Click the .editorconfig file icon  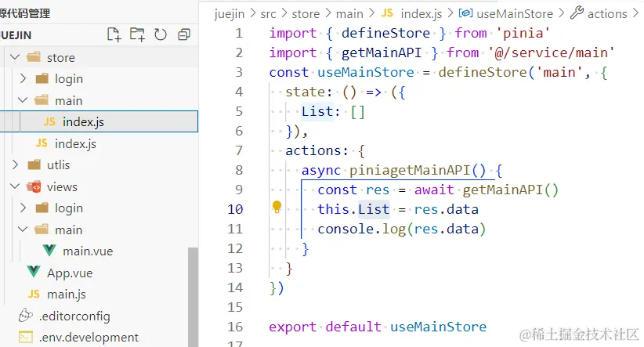tap(26, 316)
